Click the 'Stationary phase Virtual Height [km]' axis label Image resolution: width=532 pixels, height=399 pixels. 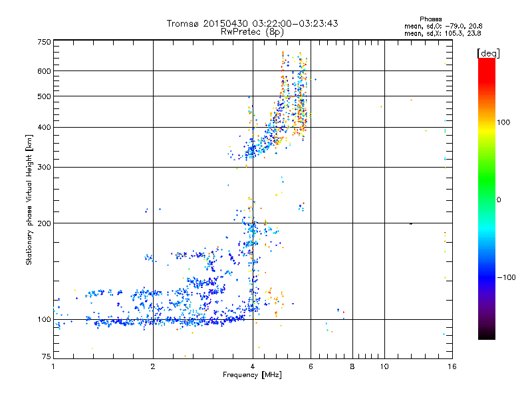[x=29, y=200]
